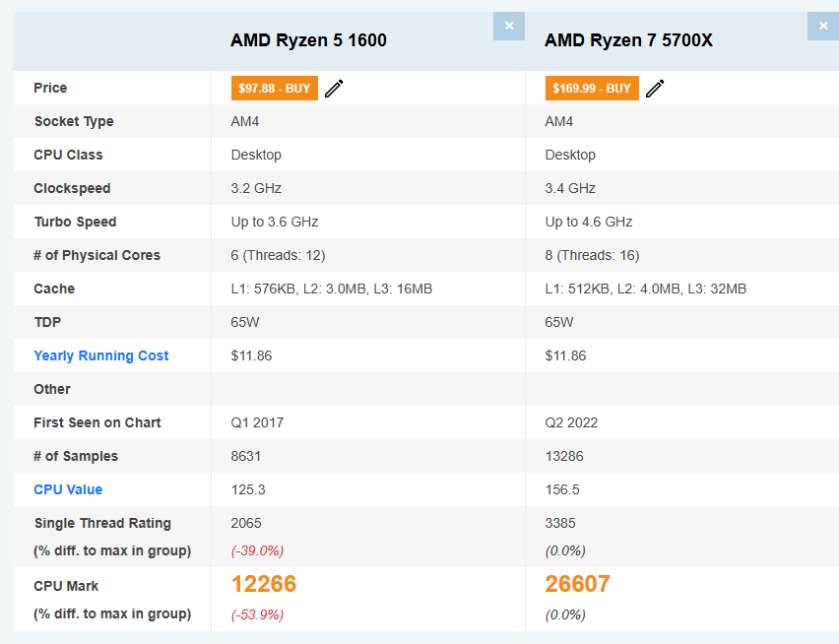Select the AMD Ryzen 5 1600 heading
This screenshot has height=644, width=839.
point(308,40)
